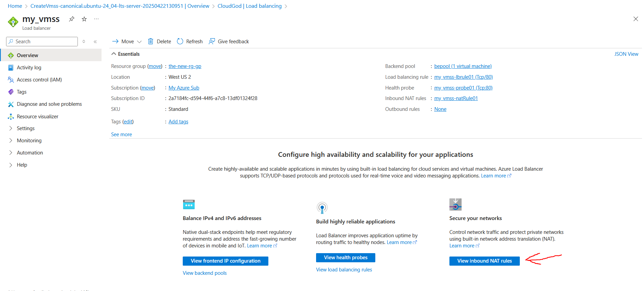Image resolution: width=644 pixels, height=291 pixels.
Task: Open My Azure Sub subscription link
Action: (x=184, y=88)
